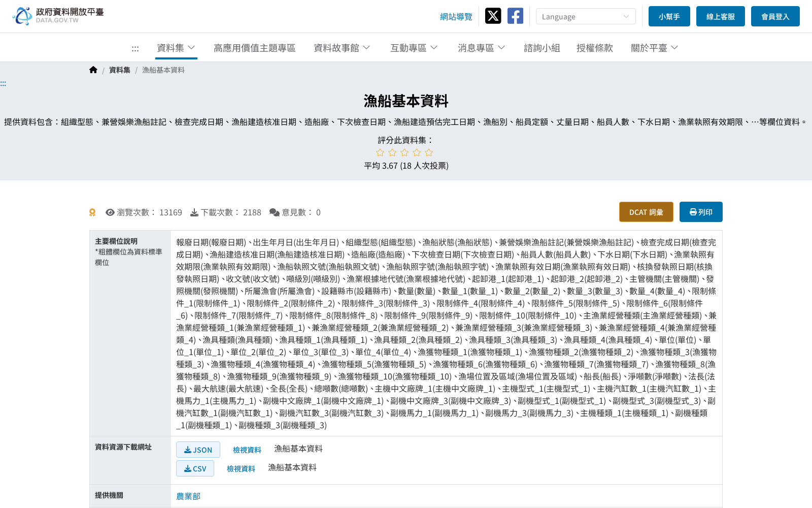Open the Language dropdown
This screenshot has height=508, width=812.
586,16
